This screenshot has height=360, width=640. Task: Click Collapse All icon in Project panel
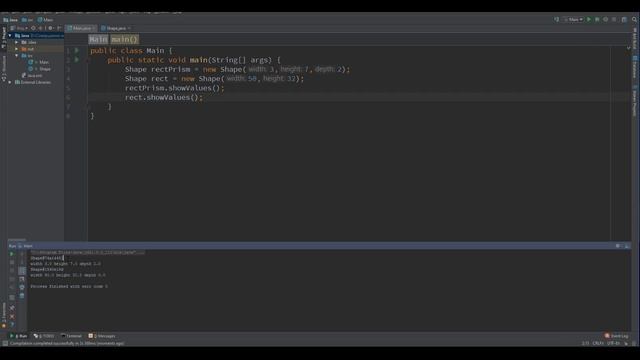(x=40, y=28)
